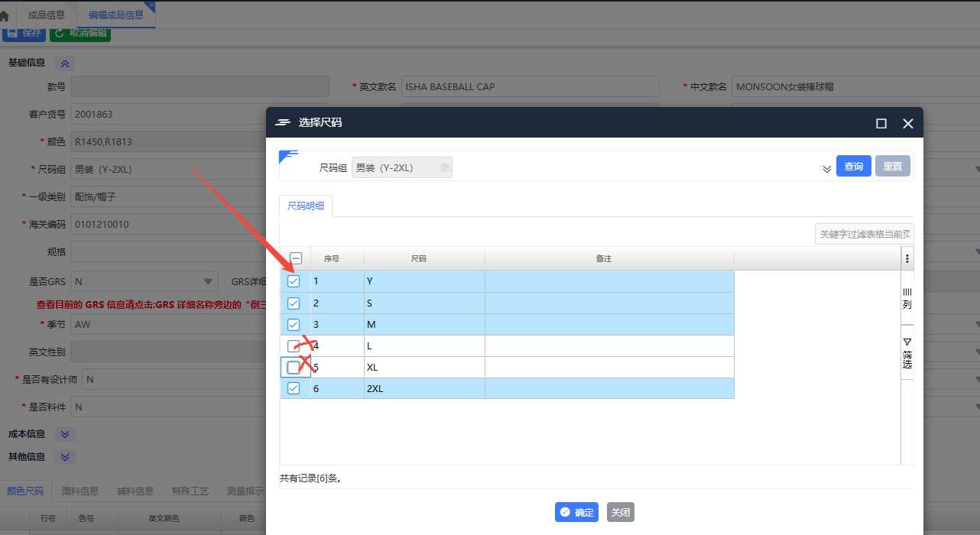Click the picker icon inside the 尺码组 field
Viewport: 980px width, 535px height.
click(445, 167)
